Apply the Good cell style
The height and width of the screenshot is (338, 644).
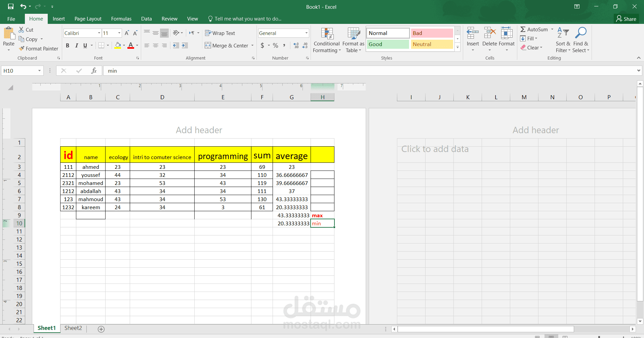(x=388, y=44)
